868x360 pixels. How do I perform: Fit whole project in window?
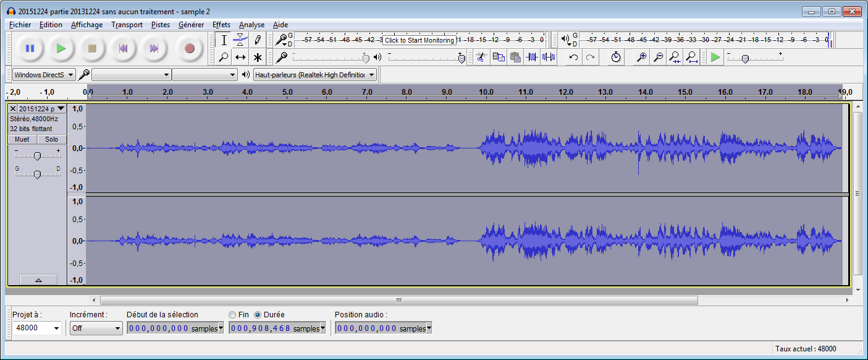click(x=692, y=57)
